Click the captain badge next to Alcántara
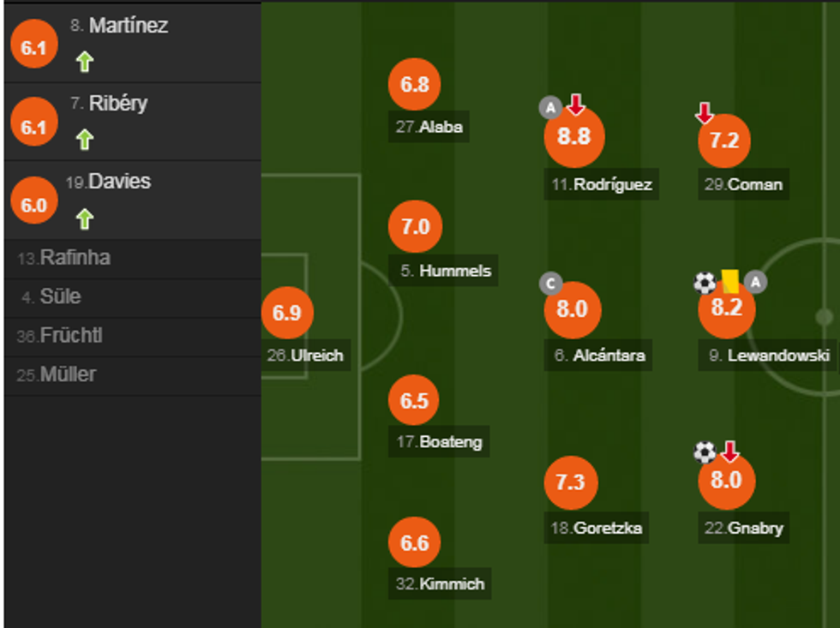840x628 pixels. tap(550, 284)
